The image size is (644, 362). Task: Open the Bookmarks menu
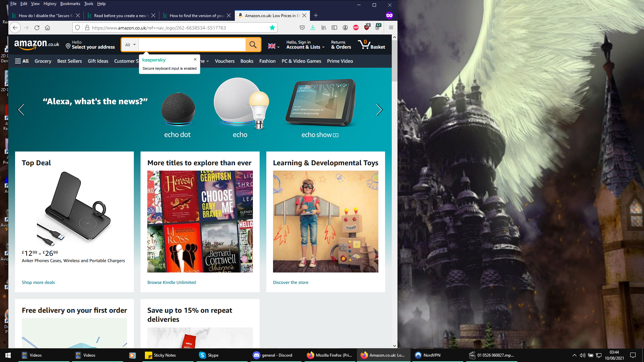(x=70, y=4)
